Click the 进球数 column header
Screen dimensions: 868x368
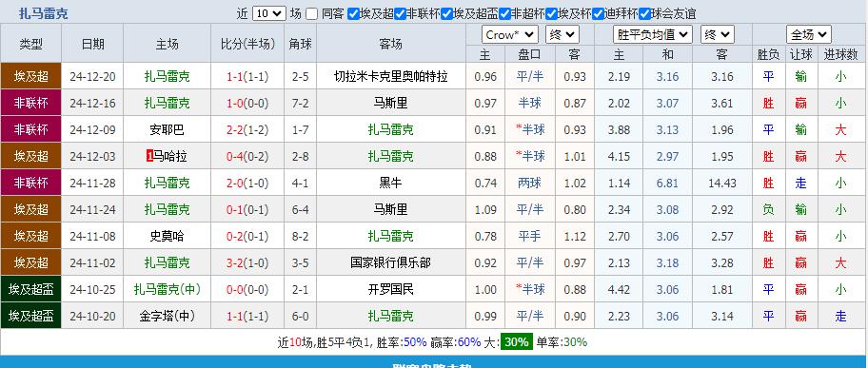pos(841,54)
